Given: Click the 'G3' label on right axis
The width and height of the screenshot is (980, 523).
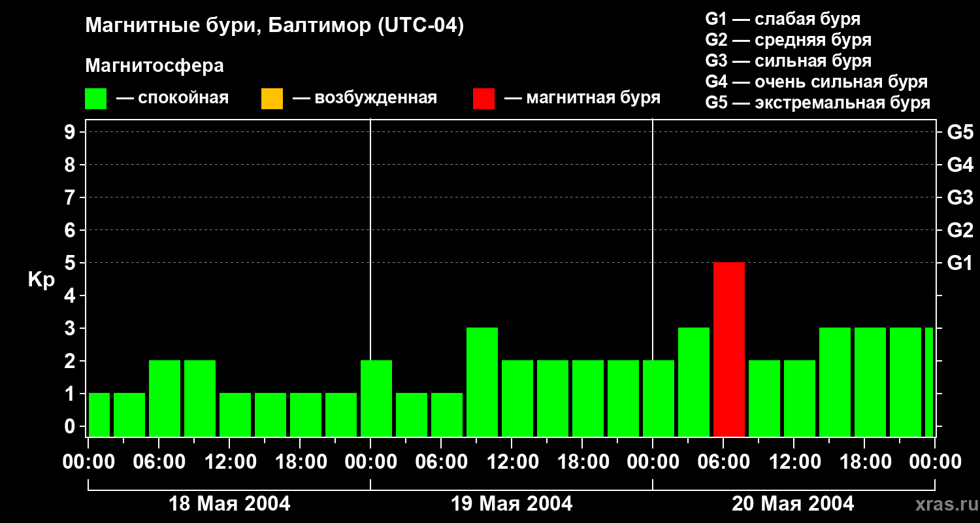Looking at the screenshot, I should click(960, 198).
